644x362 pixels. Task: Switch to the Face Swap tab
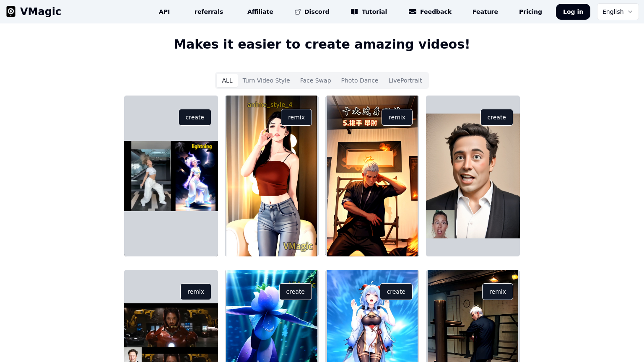click(x=315, y=80)
